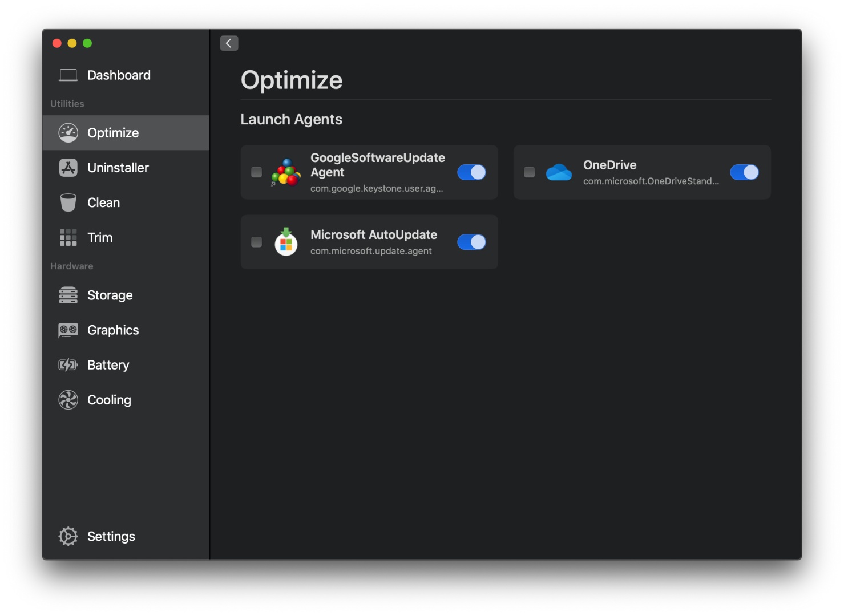This screenshot has width=844, height=616.
Task: Toggle off Microsoft AutoUpdate switch
Action: pos(471,242)
